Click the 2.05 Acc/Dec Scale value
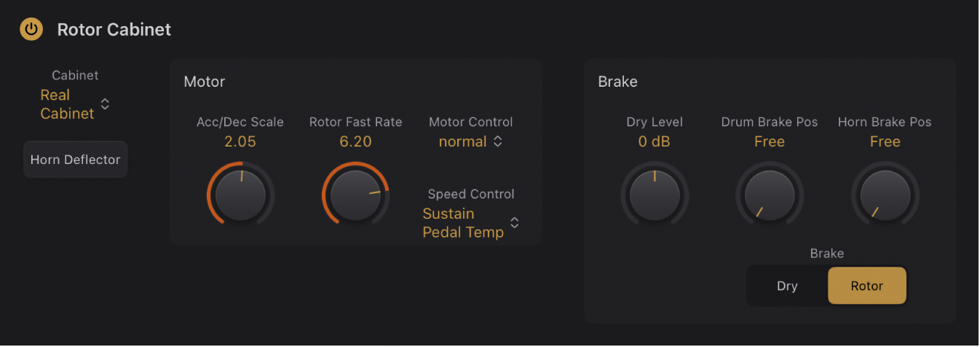The height and width of the screenshot is (347, 980). click(x=240, y=141)
